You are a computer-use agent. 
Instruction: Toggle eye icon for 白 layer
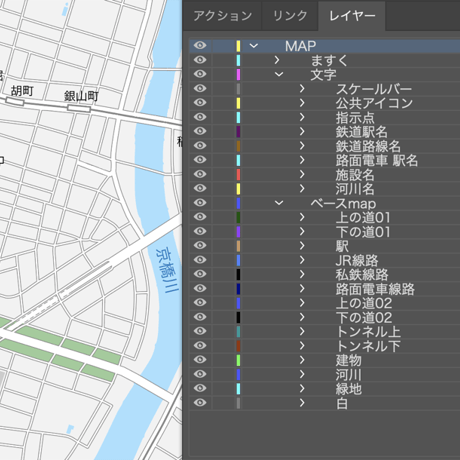200,402
